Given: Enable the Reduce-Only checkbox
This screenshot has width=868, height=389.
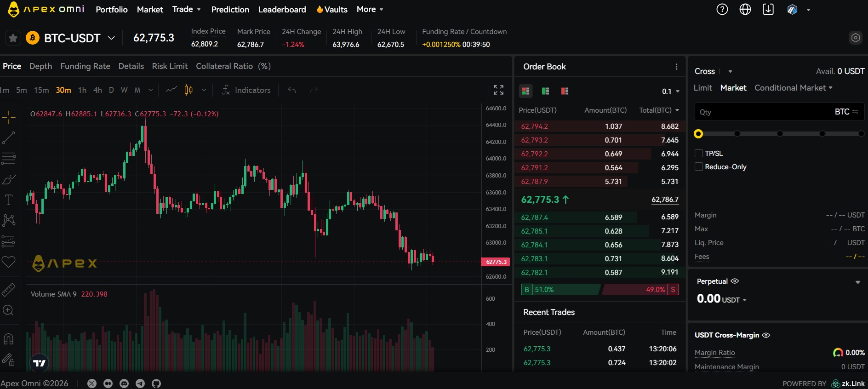Looking at the screenshot, I should point(699,166).
